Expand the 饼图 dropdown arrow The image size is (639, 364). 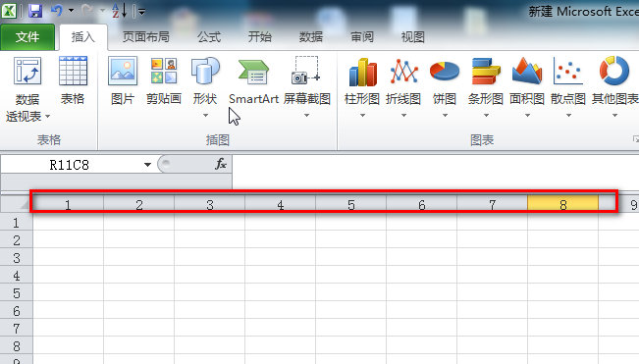pos(445,116)
